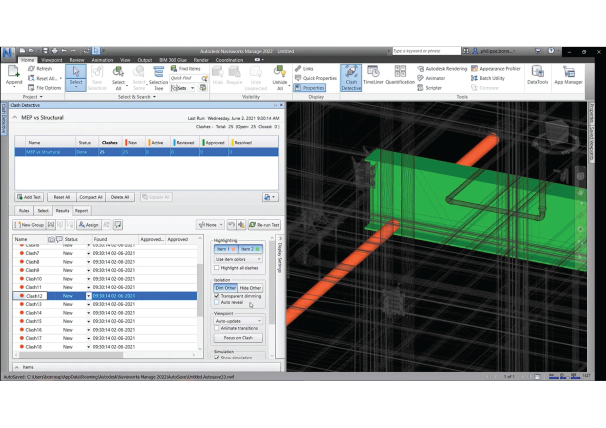Click the add comment icon beside Assign
This screenshot has height=428, width=606.
pos(117,225)
